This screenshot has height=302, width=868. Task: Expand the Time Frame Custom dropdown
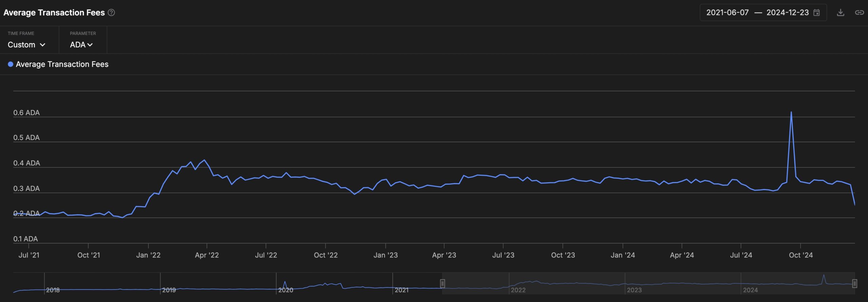pyautogui.click(x=26, y=45)
